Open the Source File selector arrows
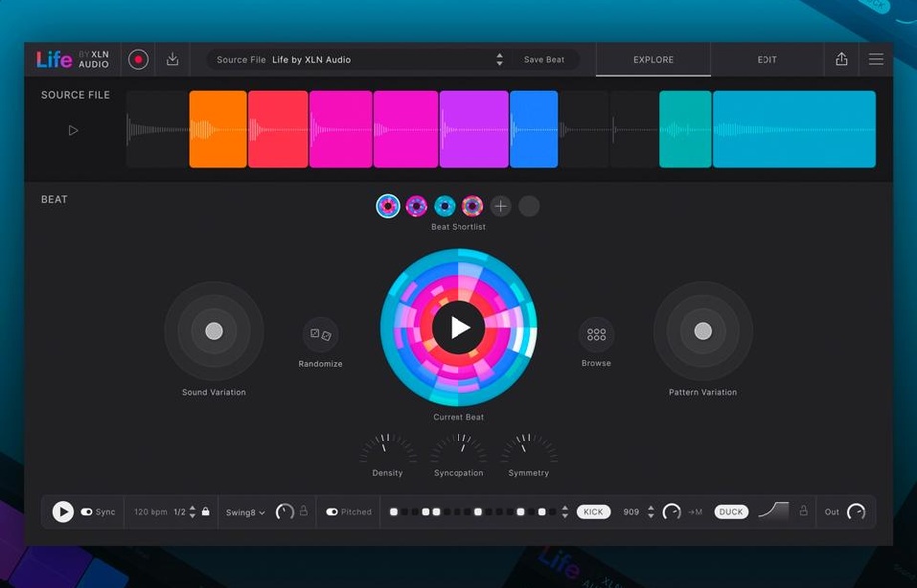Image resolution: width=917 pixels, height=588 pixels. pyautogui.click(x=499, y=60)
